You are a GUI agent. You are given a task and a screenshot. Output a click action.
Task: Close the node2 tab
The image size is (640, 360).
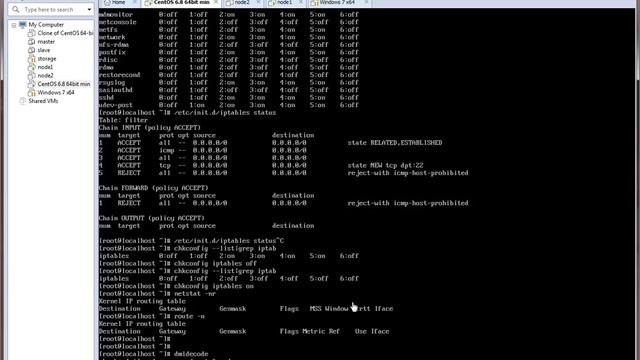258,2
